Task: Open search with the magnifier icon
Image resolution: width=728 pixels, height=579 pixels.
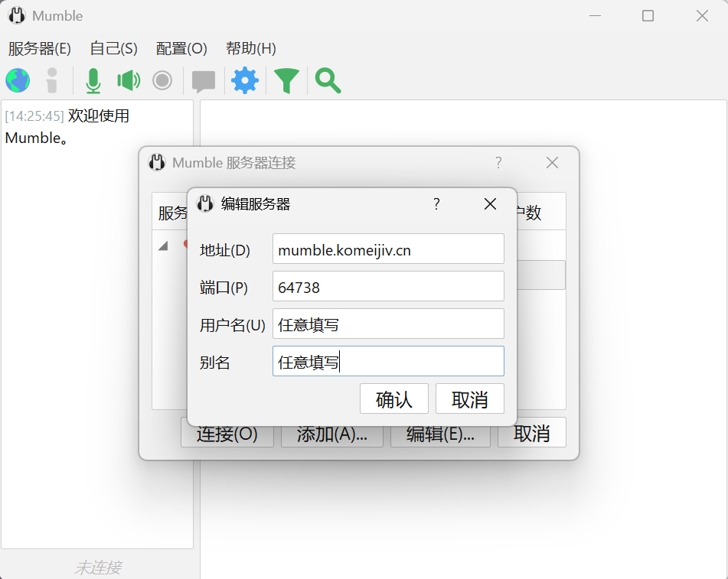Action: (x=328, y=81)
